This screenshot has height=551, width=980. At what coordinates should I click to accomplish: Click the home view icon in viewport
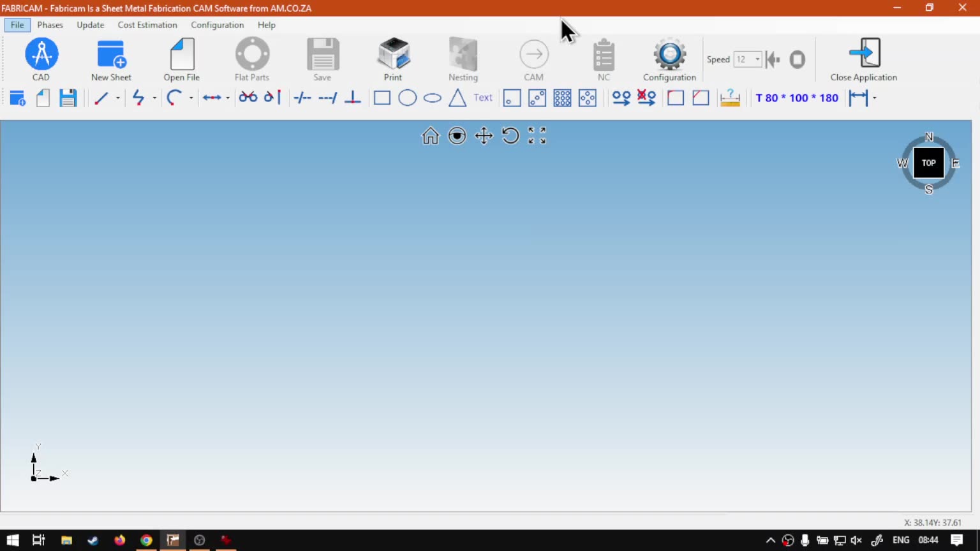point(431,136)
